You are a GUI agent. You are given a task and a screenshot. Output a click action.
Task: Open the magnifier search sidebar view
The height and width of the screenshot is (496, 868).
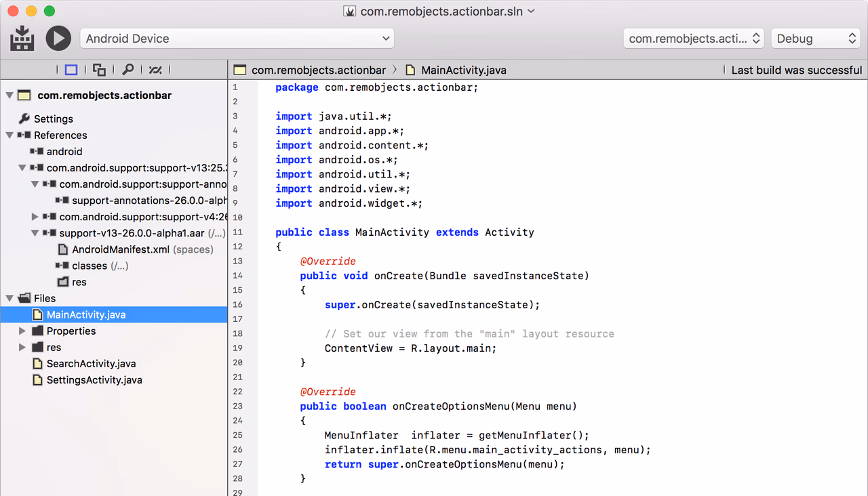[127, 69]
